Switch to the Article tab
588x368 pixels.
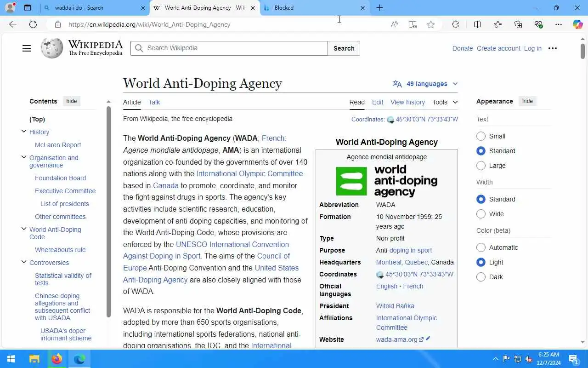[132, 102]
